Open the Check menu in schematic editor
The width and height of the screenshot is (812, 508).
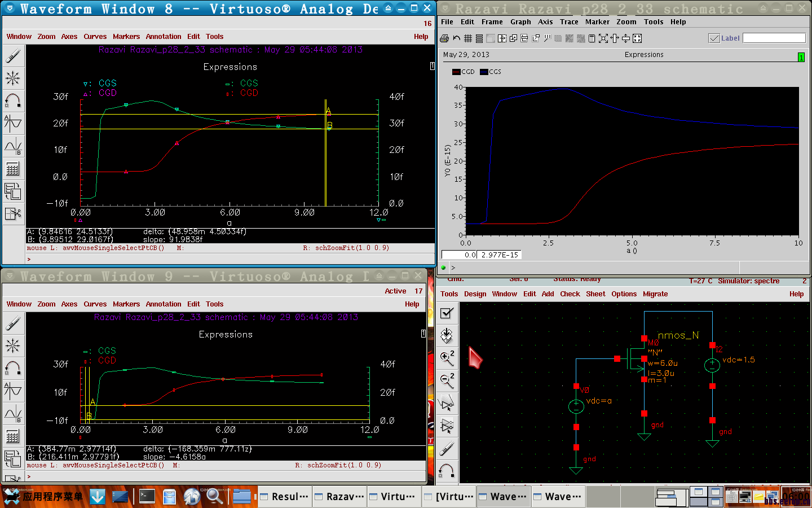(x=570, y=294)
